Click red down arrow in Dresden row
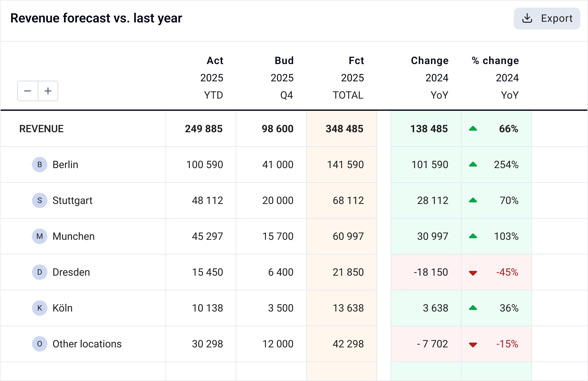This screenshot has width=588, height=381. [x=473, y=273]
